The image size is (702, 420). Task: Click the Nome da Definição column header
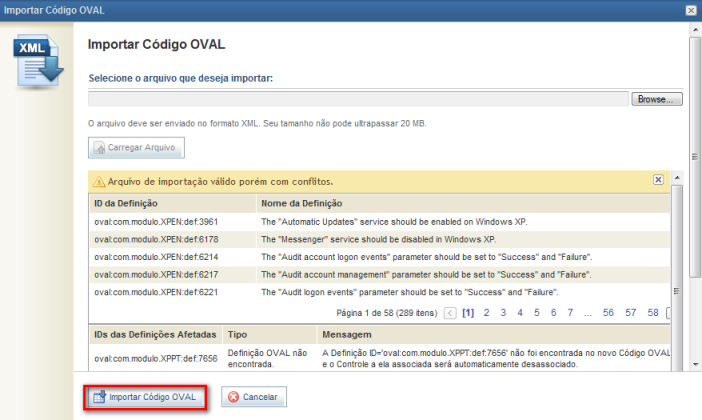point(463,204)
